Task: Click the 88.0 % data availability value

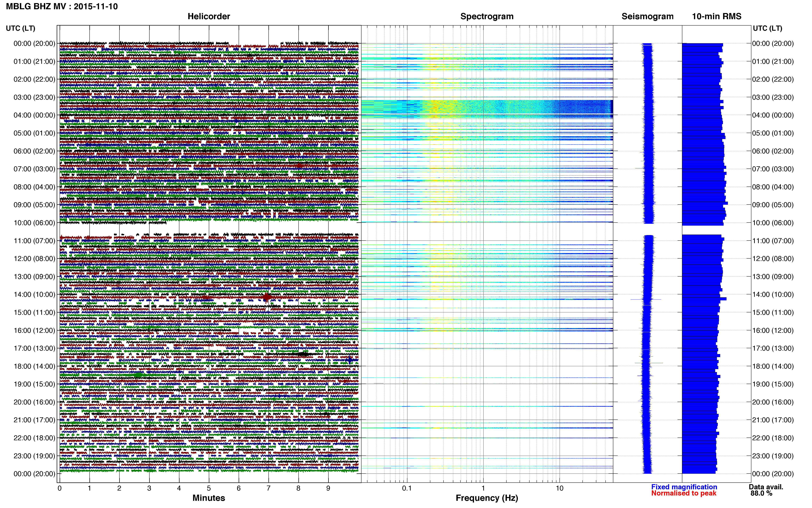Action: pyautogui.click(x=761, y=493)
